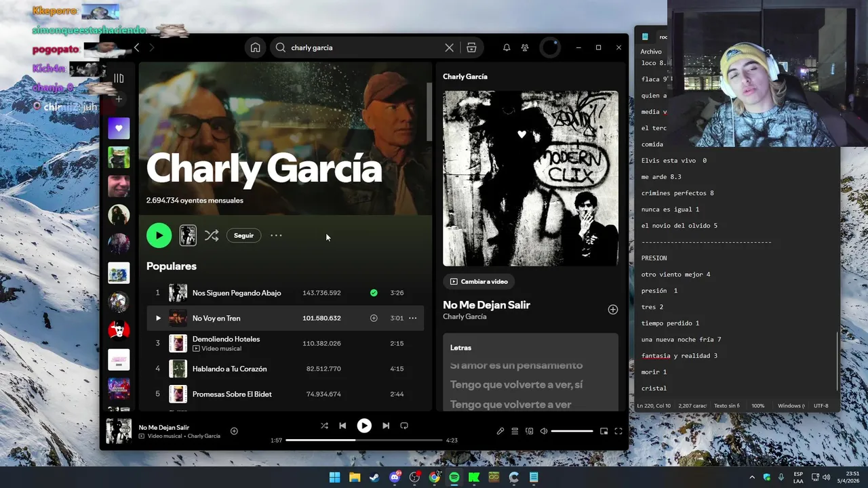Click the 'crimines perfectos 8' line in Notepad

pyautogui.click(x=677, y=193)
